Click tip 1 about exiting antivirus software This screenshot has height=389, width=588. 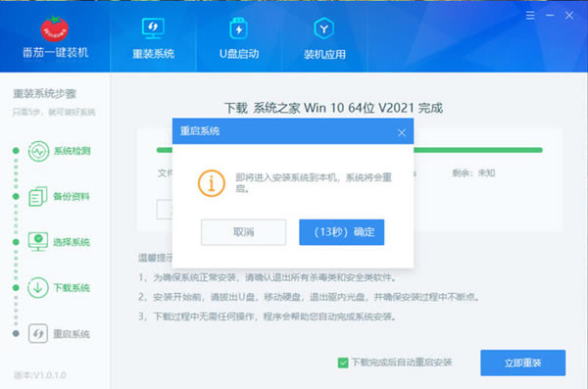tap(268, 277)
